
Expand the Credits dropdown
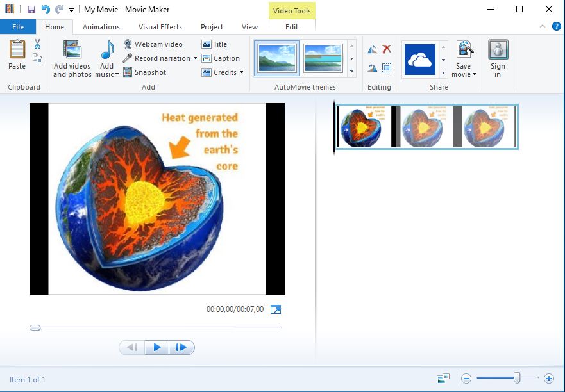[x=241, y=72]
